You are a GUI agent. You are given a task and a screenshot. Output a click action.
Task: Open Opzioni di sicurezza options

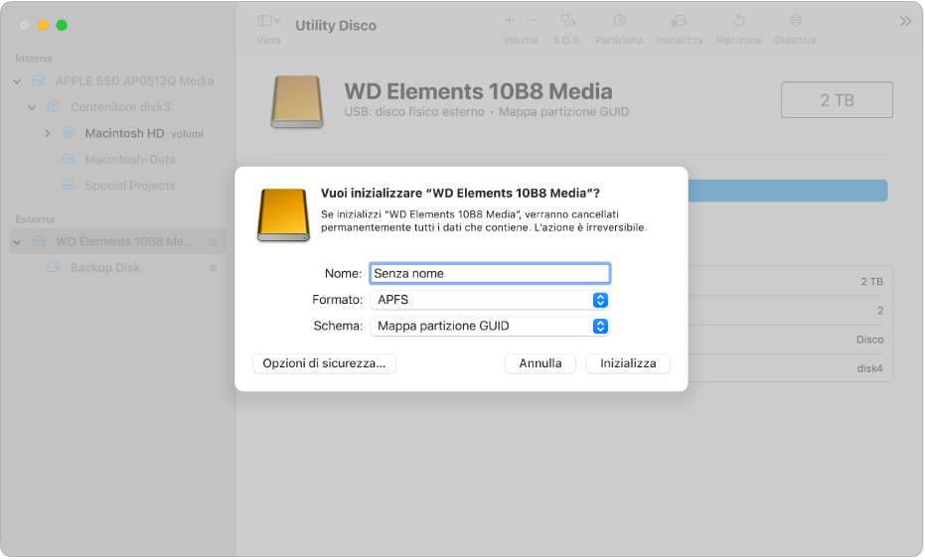tap(324, 363)
